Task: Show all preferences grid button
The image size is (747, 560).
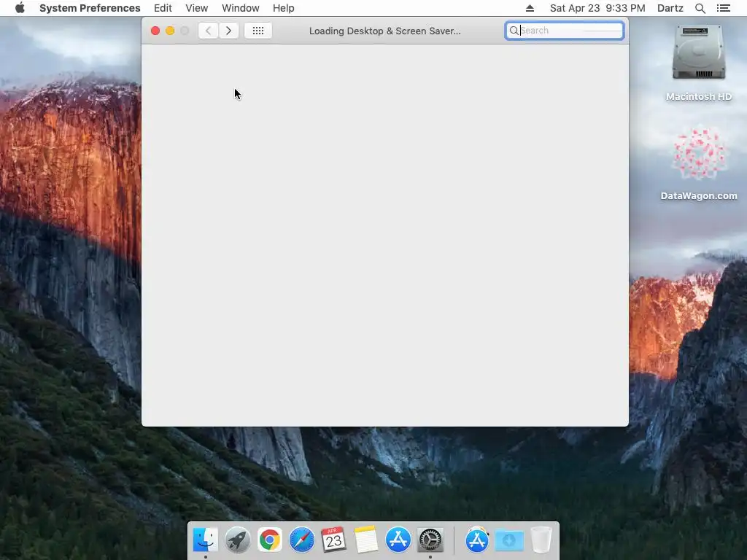Action: [258, 31]
